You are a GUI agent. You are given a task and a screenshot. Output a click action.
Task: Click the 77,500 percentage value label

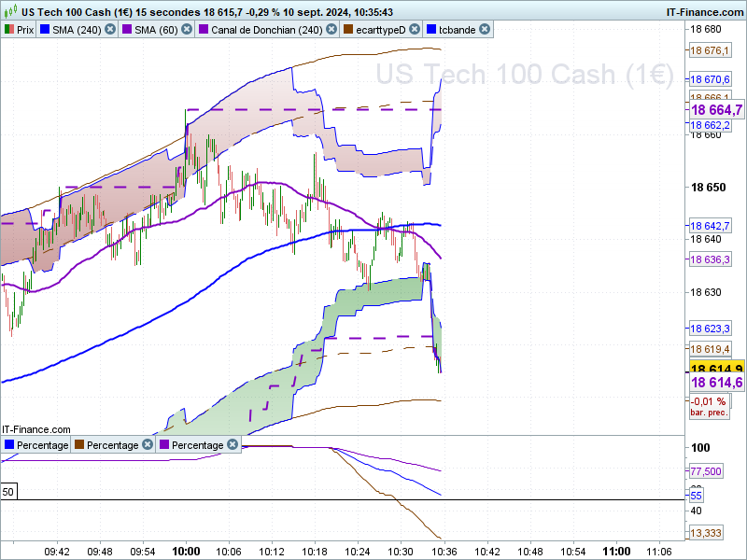click(x=706, y=471)
